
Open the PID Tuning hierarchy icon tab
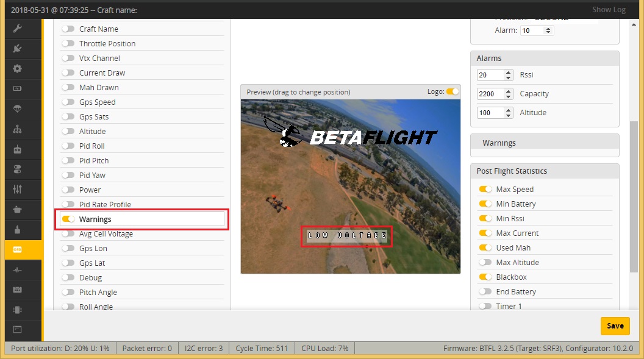click(17, 129)
